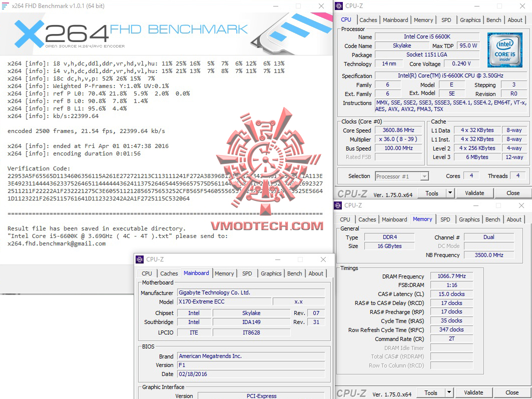Click the Level 3 cache value 6 MBytes
Image resolution: width=532 pixels, height=399 pixels.
[x=477, y=157]
